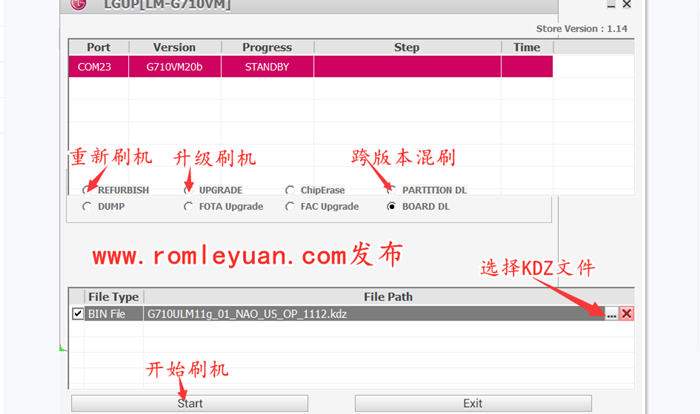Viewport: 700px width, 414px height.
Task: Select the FOTA Upgrade radio option
Action: pyautogui.click(x=189, y=207)
